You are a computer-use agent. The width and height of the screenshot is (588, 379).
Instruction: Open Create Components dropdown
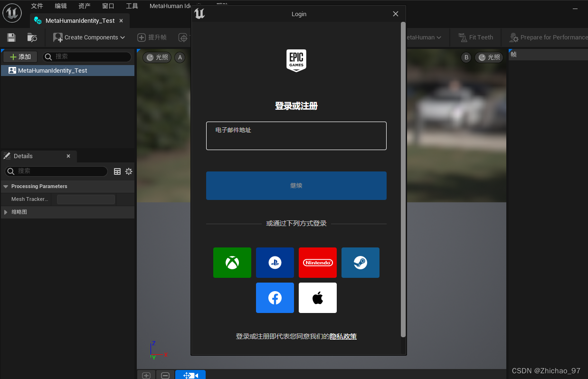point(89,38)
